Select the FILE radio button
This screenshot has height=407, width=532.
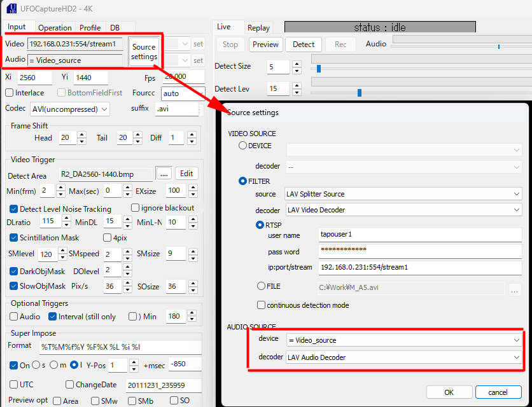click(x=261, y=286)
